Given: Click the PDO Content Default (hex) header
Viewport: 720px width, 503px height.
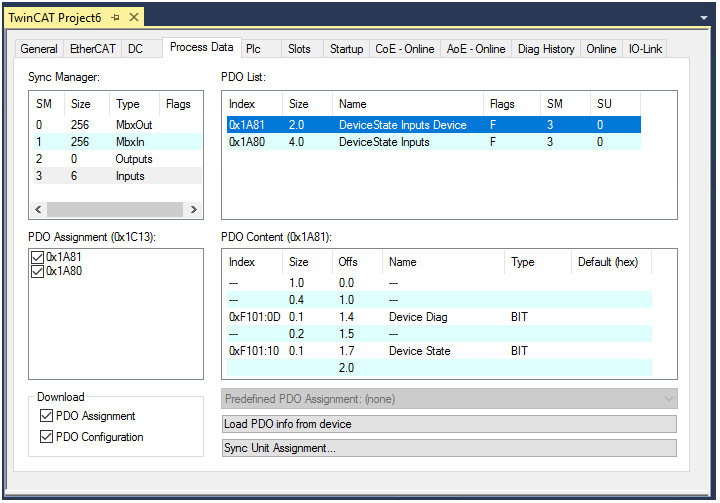Looking at the screenshot, I should pyautogui.click(x=611, y=262).
